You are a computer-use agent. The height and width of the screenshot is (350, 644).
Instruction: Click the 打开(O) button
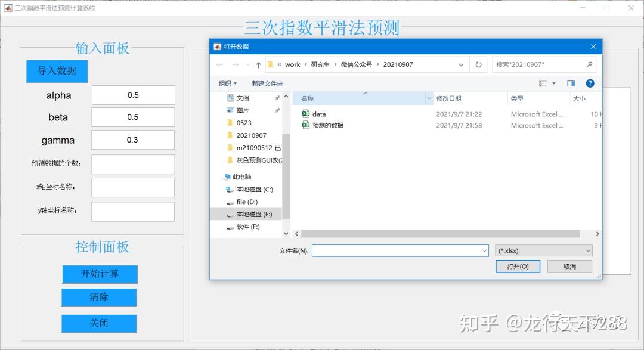(x=518, y=267)
